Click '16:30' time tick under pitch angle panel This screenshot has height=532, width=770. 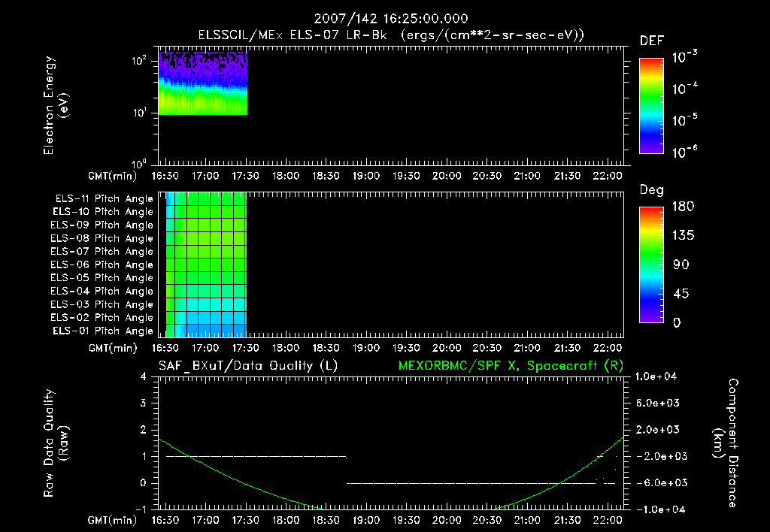[x=165, y=348]
